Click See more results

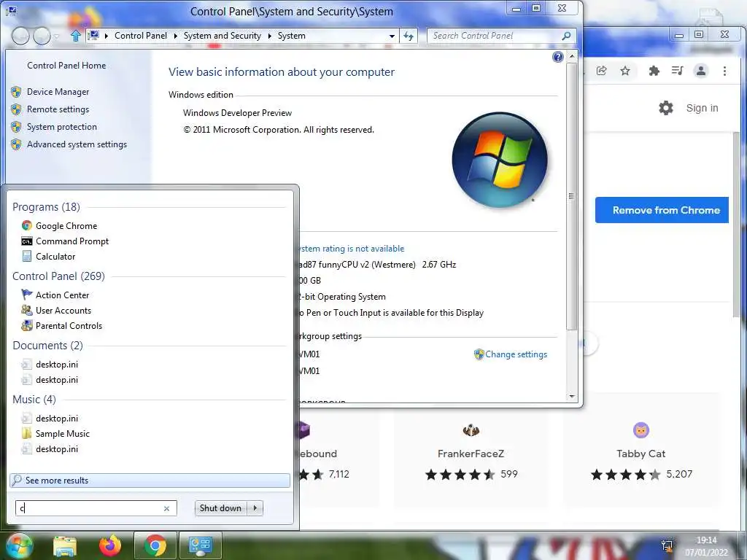[x=150, y=480]
